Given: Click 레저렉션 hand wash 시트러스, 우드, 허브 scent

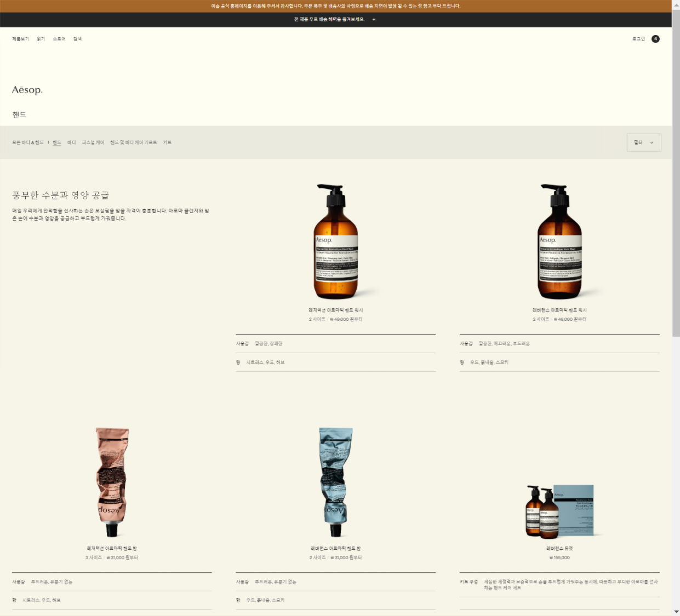Looking at the screenshot, I should pyautogui.click(x=265, y=362).
